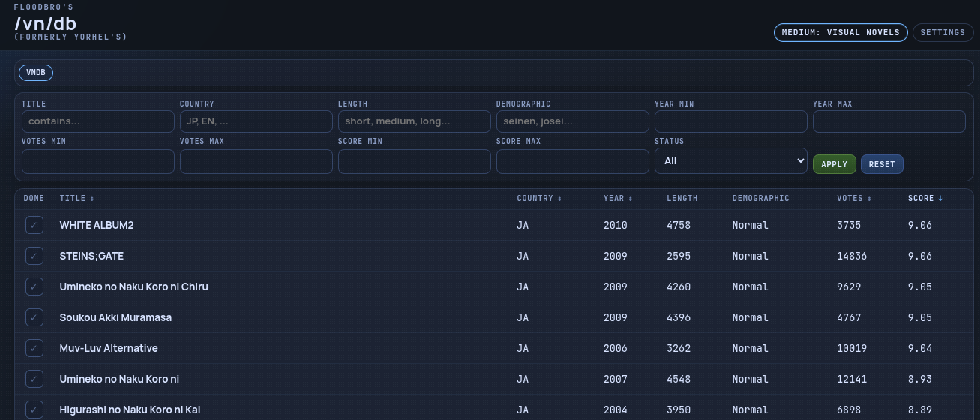Sort table by Votes column

coord(854,199)
